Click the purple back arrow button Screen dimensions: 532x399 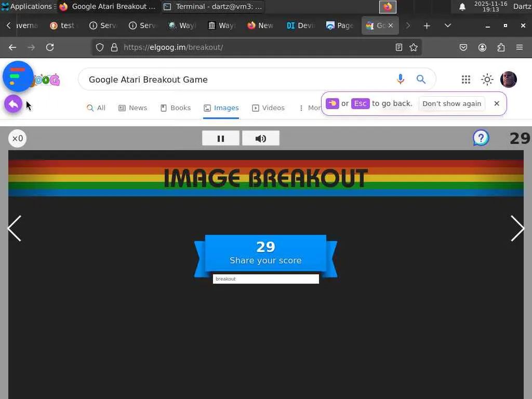tap(13, 104)
